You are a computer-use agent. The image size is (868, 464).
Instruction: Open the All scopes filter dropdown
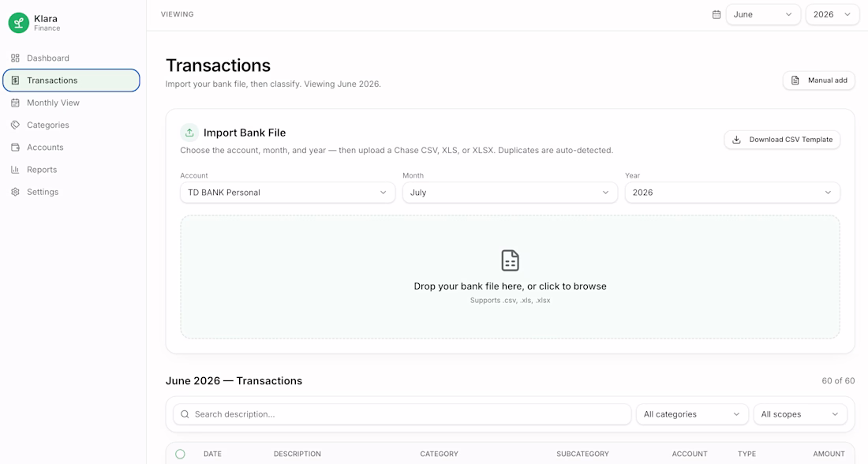800,414
